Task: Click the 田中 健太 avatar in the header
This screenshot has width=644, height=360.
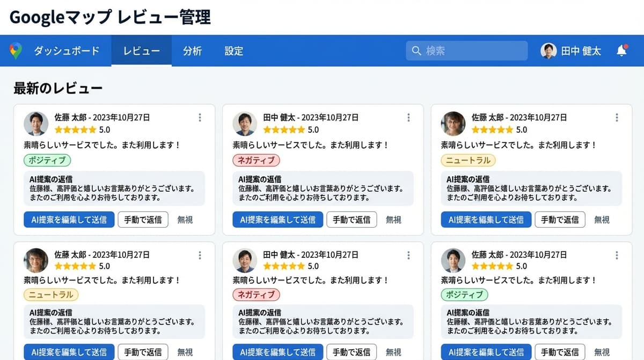Action: point(548,51)
